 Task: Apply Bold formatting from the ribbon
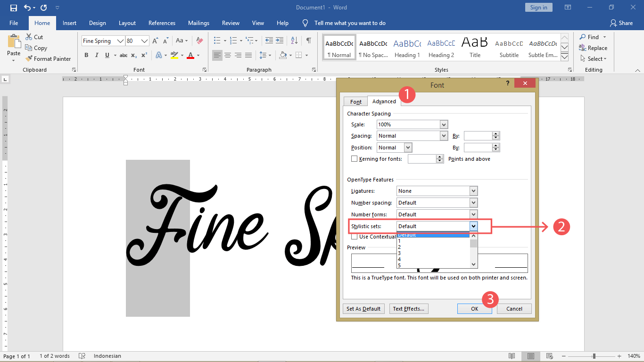[x=86, y=55]
